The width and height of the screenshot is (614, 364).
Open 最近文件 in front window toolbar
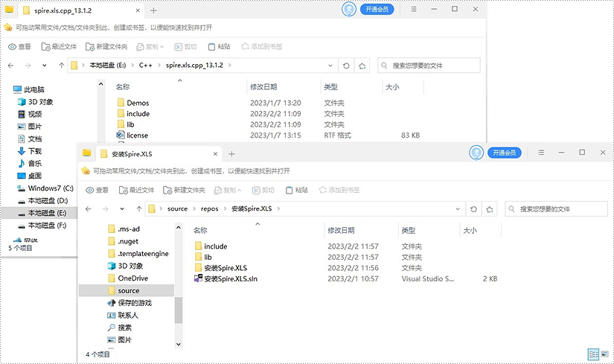point(137,190)
